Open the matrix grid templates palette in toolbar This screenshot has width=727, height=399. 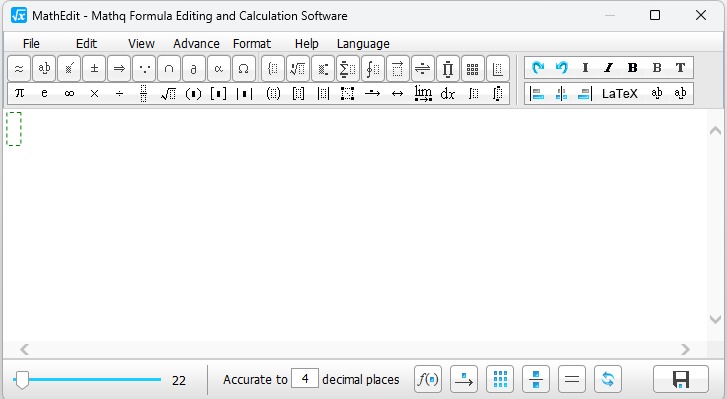[472, 69]
